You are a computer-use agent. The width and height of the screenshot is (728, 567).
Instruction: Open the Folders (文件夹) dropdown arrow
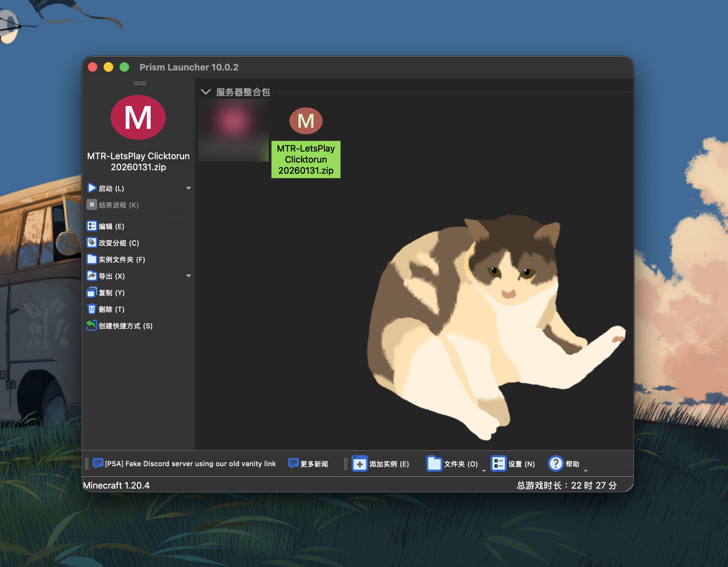[x=484, y=471]
